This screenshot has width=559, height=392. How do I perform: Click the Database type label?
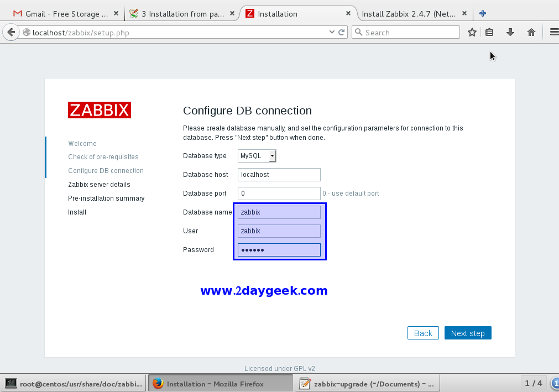coord(205,156)
